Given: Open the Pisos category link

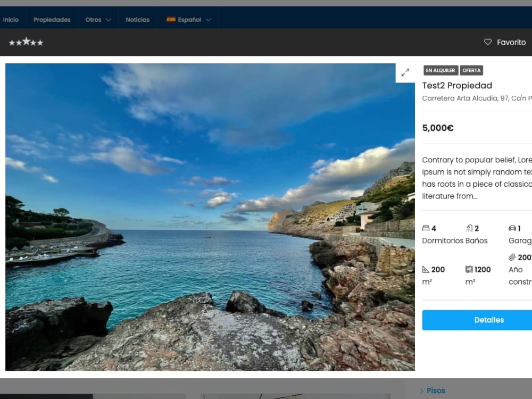Looking at the screenshot, I should tap(436, 390).
